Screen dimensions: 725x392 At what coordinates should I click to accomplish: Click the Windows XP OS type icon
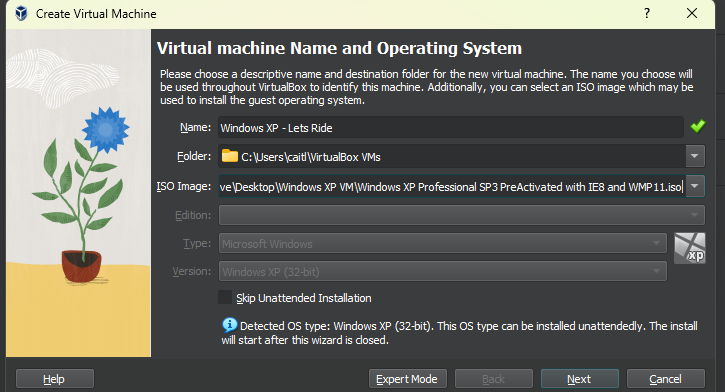click(x=689, y=248)
